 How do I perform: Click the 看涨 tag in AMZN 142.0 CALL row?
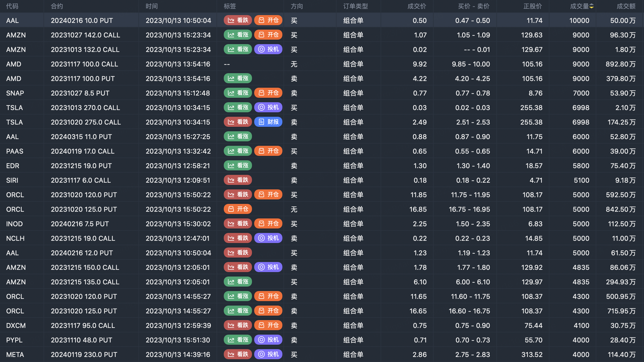tap(238, 35)
